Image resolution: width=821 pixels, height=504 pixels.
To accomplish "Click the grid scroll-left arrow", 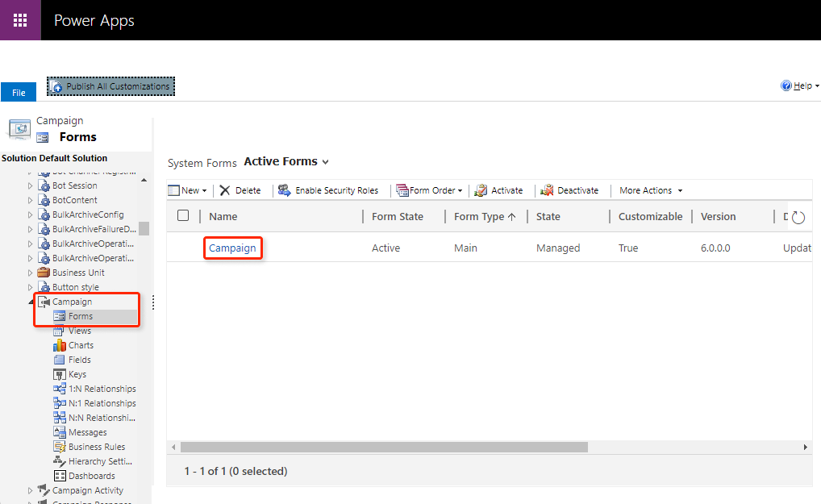I will [x=174, y=447].
